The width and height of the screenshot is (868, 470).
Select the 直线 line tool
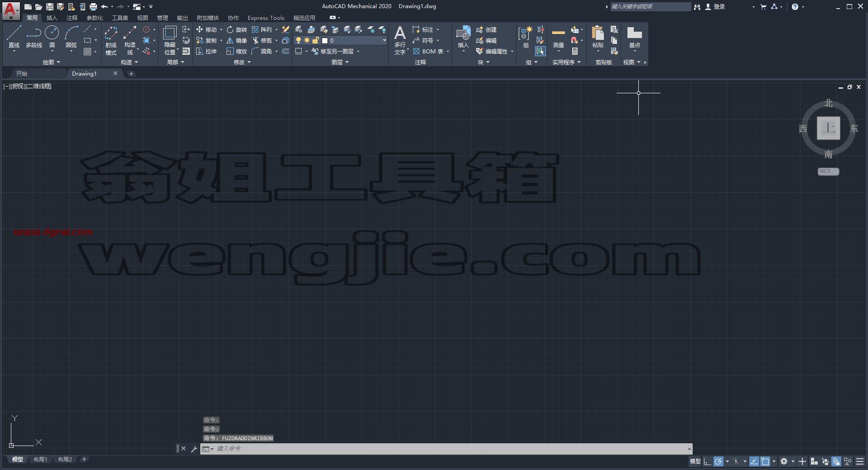point(14,36)
